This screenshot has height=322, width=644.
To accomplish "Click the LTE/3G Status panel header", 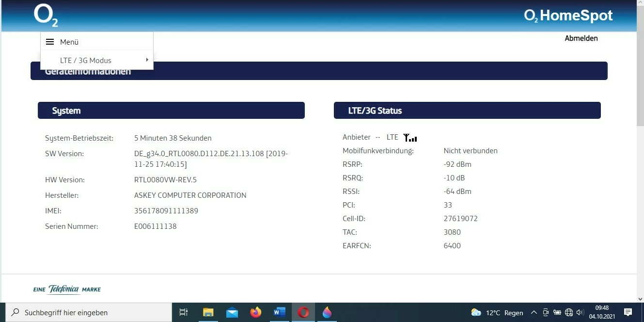I will (x=467, y=111).
